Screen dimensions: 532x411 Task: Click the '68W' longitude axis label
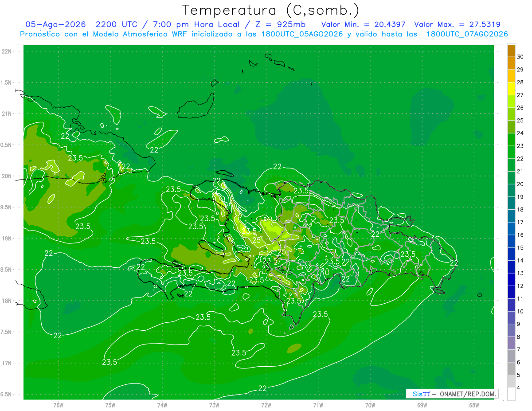click(x=474, y=405)
